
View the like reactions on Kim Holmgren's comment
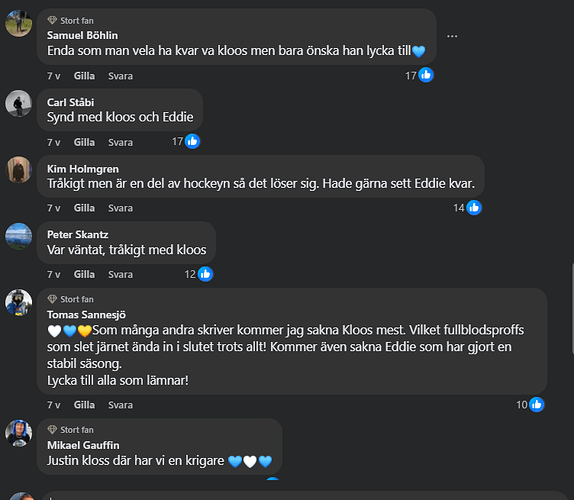click(x=467, y=208)
